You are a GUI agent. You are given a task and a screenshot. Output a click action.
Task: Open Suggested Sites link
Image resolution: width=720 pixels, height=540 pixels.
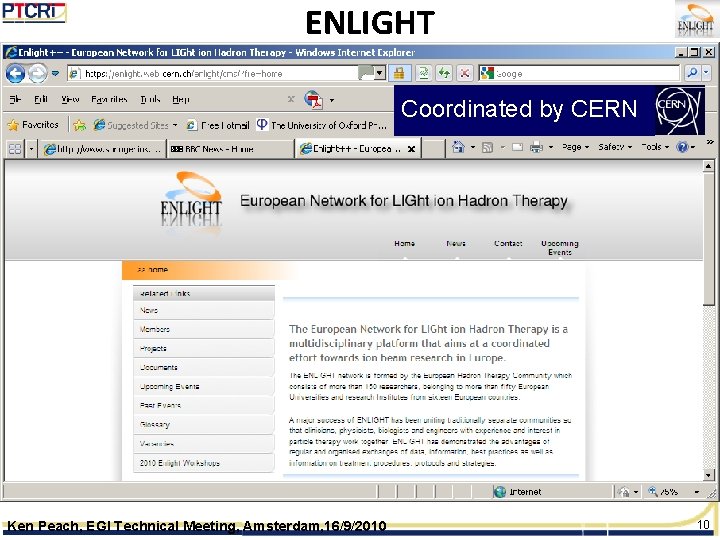coord(135,125)
